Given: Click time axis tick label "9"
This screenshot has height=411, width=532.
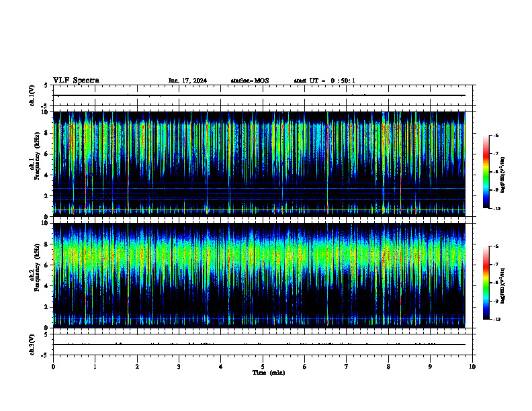Looking at the screenshot, I should pos(430,367).
